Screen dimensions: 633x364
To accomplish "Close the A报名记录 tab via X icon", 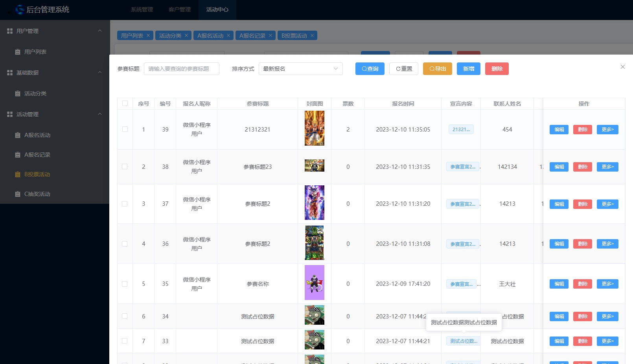I will click(270, 35).
